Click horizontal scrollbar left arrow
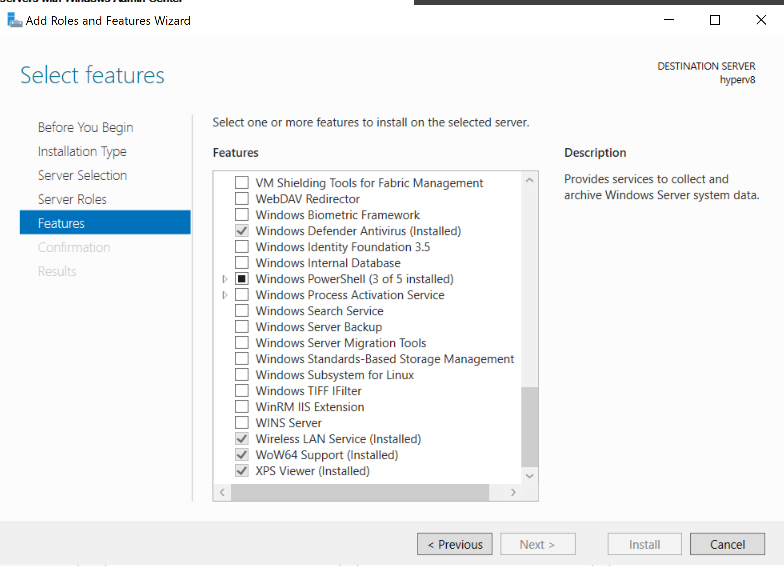Screen dimensions: 784x566 (x=222, y=492)
